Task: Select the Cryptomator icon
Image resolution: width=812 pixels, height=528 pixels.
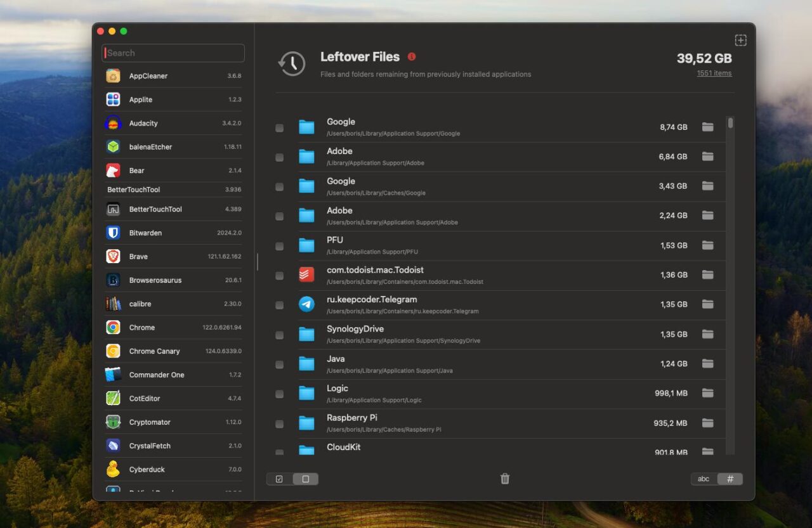Action: coord(113,422)
